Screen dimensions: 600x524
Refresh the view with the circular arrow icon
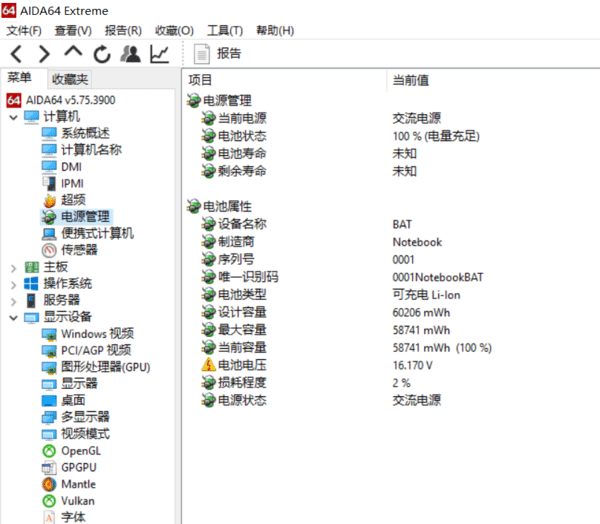[x=102, y=54]
